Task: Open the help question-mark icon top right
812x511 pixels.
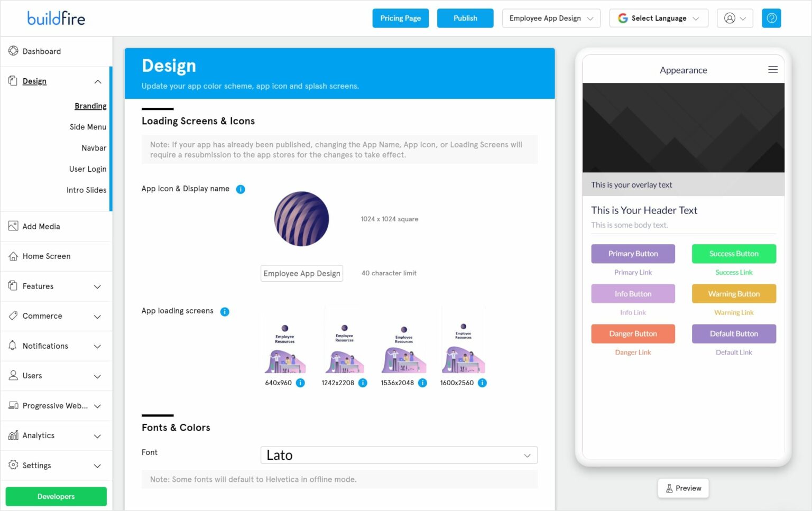Action: click(x=771, y=18)
